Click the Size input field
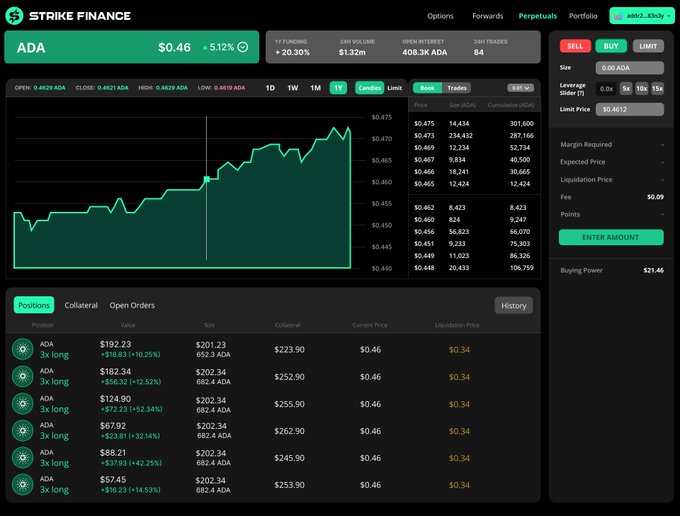Image resolution: width=680 pixels, height=516 pixels. [x=629, y=68]
